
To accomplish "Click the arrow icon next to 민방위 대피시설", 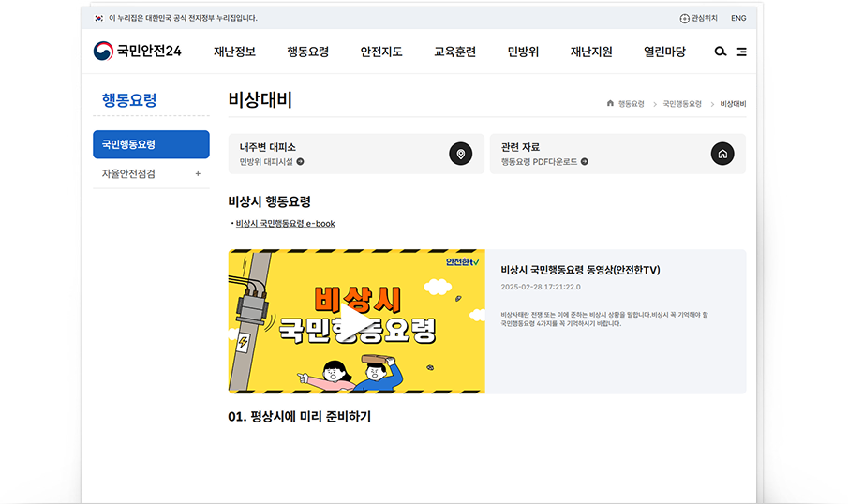I will click(300, 162).
